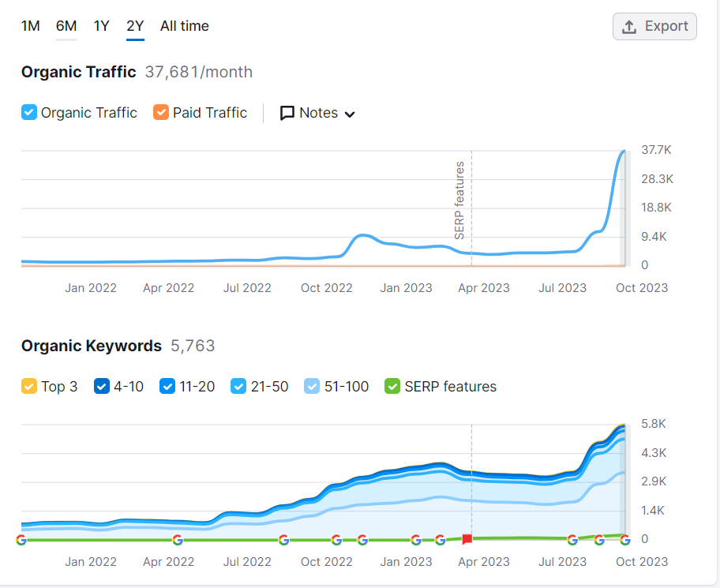720x588 pixels.
Task: Uncheck the 4-10 positions checkbox
Action: (102, 387)
